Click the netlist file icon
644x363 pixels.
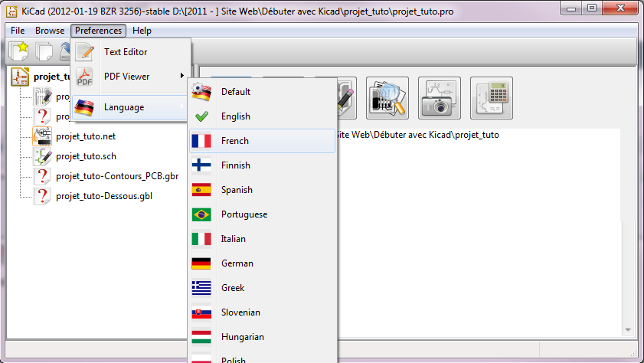tap(42, 136)
